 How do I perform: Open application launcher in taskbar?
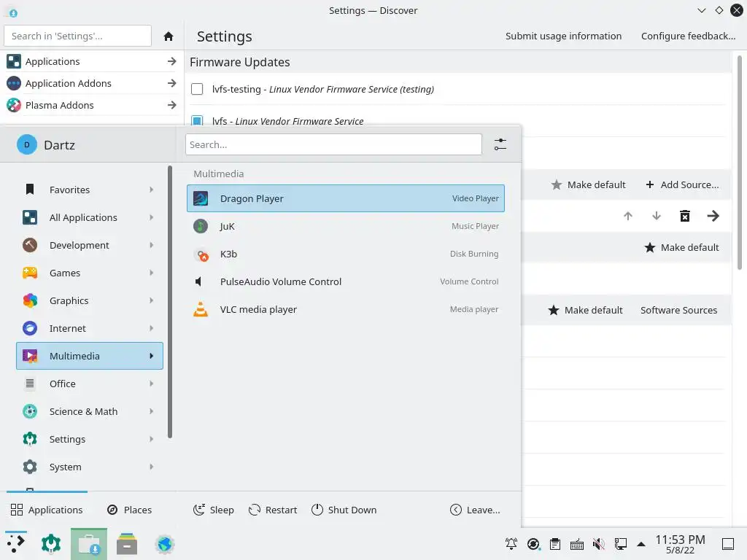pyautogui.click(x=16, y=544)
